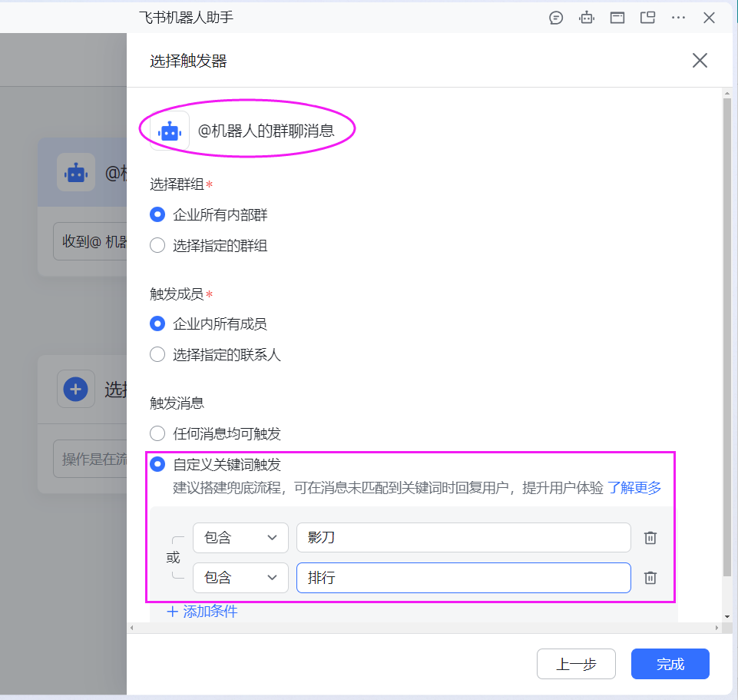Screen dimensions: 738x700
Task: Click the window layout icon in title bar
Action: 617,18
